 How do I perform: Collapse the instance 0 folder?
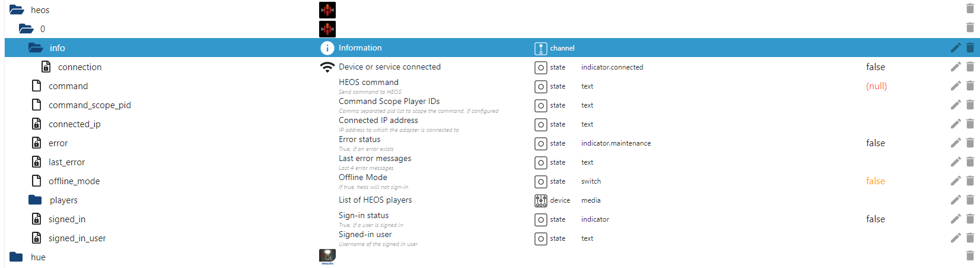pyautogui.click(x=26, y=29)
